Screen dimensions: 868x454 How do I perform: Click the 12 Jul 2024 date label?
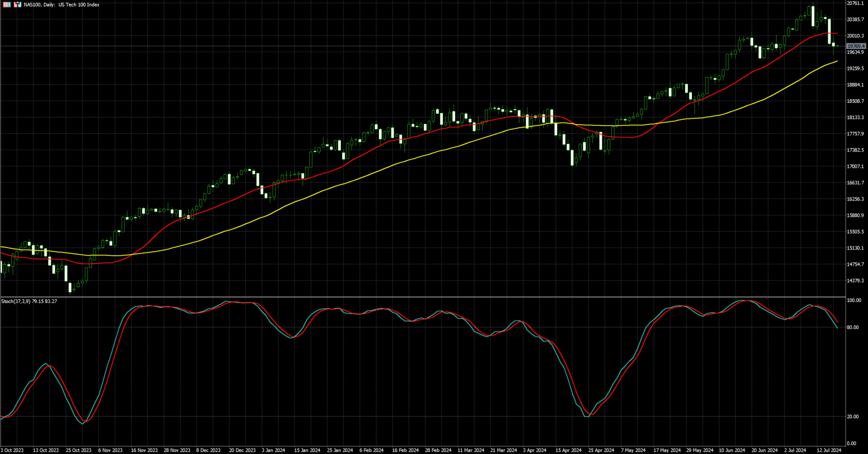[x=828, y=450]
